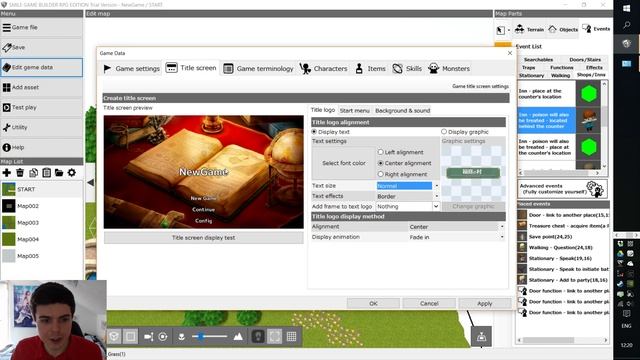
Task: Click Add asset in the menu
Action: click(41, 87)
